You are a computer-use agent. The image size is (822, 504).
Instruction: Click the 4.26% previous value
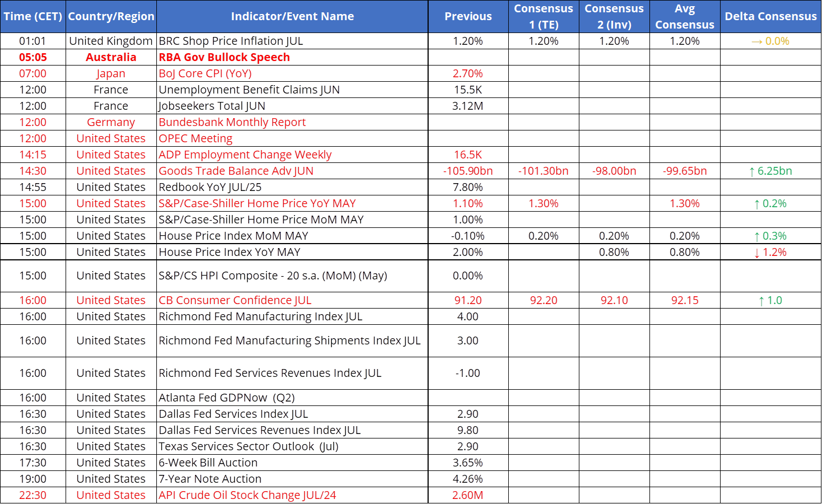[468, 479]
